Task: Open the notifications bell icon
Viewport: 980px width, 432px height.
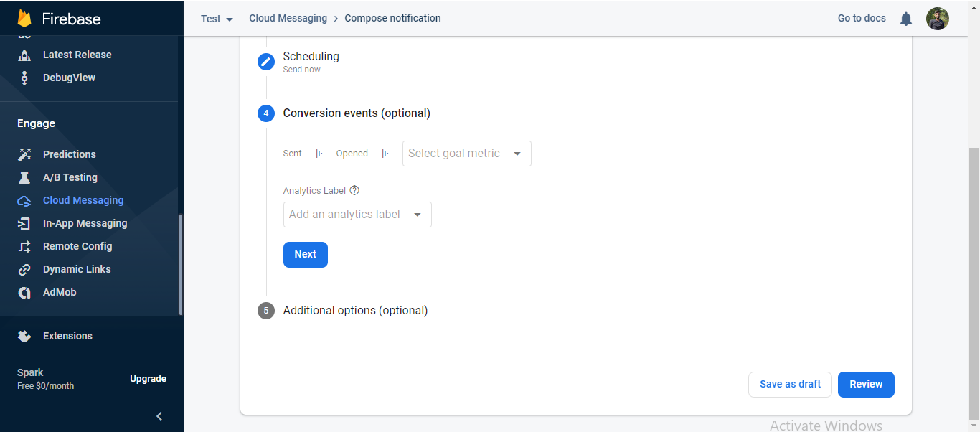Action: (905, 19)
